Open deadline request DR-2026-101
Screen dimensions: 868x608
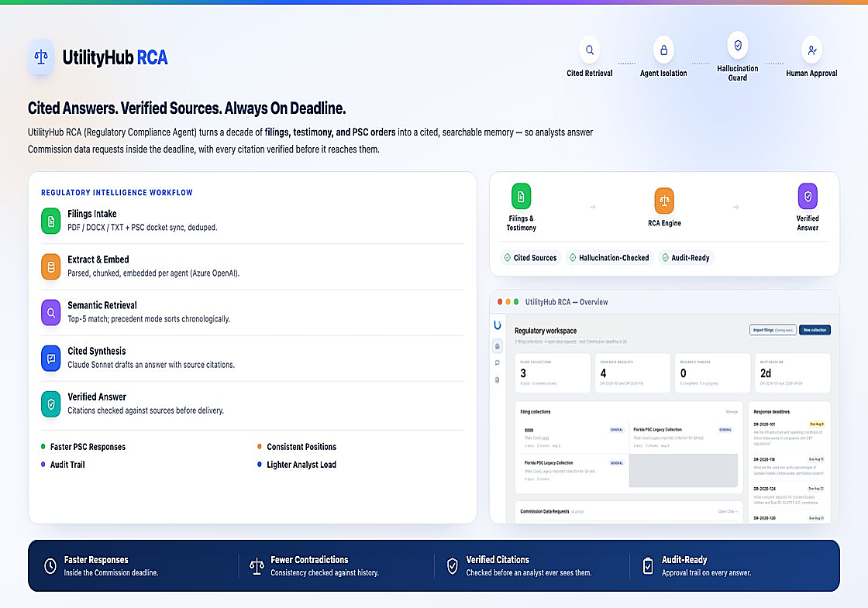click(x=789, y=434)
